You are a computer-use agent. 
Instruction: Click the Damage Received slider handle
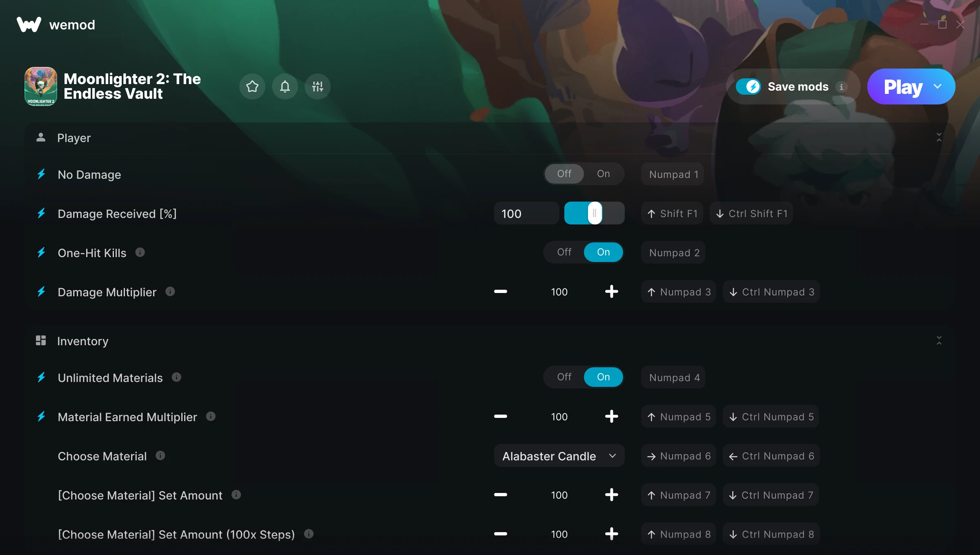(x=595, y=213)
